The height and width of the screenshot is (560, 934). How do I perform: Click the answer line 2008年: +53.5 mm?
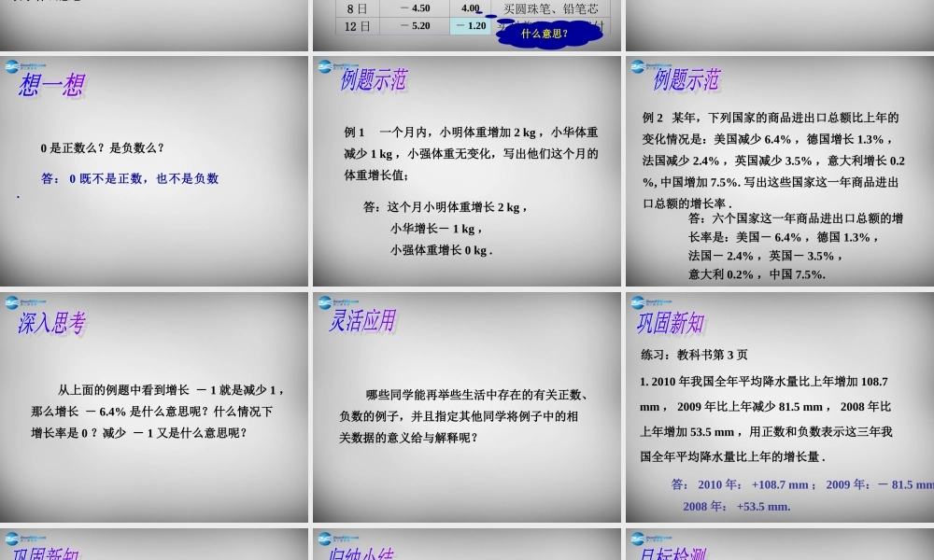(x=737, y=507)
